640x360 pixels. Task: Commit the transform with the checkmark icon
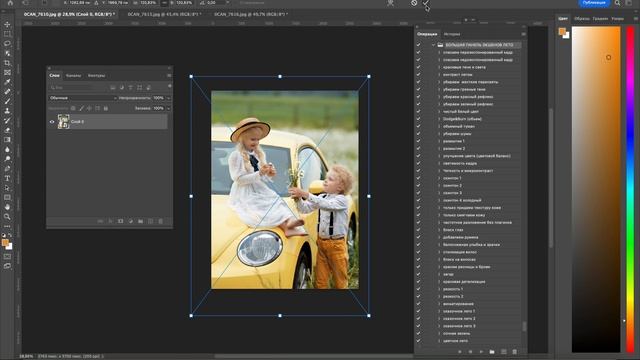point(426,3)
